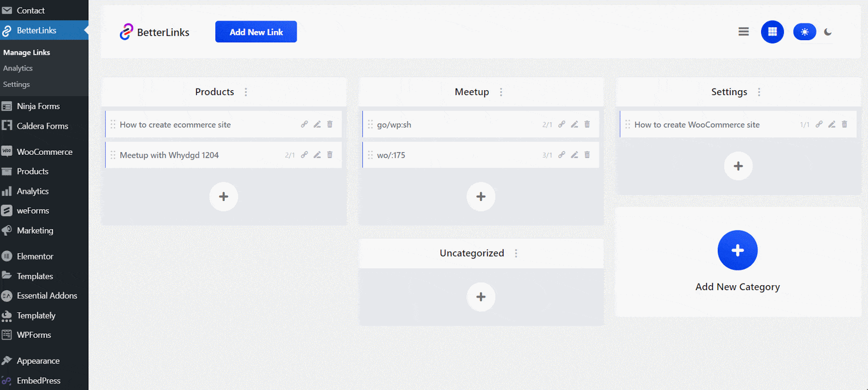Grab drag handle of go/wp:sh link
Viewport: 868px width, 390px height.
[370, 124]
